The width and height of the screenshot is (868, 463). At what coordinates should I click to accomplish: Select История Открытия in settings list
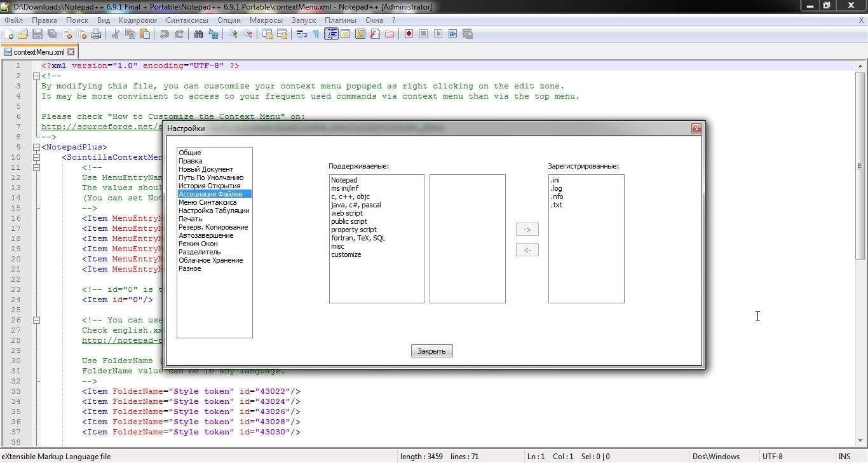click(214, 186)
